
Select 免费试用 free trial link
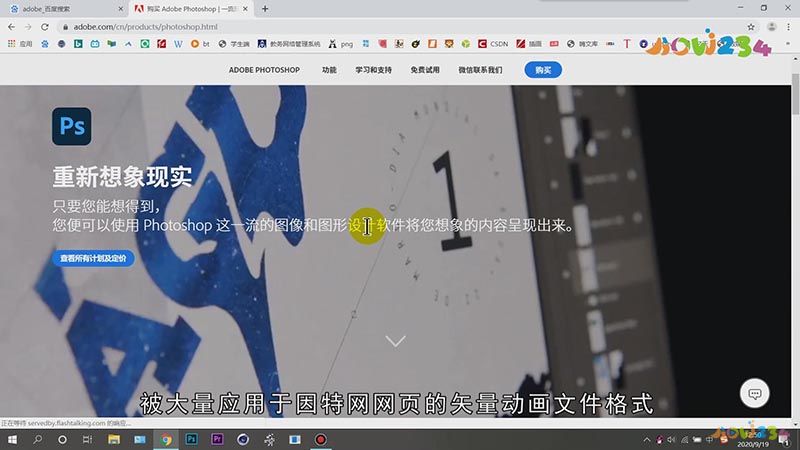click(x=424, y=70)
